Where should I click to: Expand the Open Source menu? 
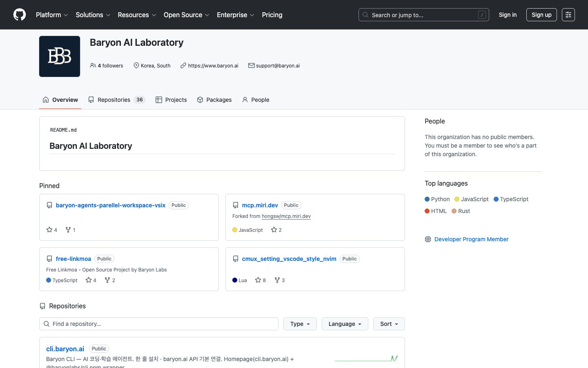pyautogui.click(x=187, y=15)
